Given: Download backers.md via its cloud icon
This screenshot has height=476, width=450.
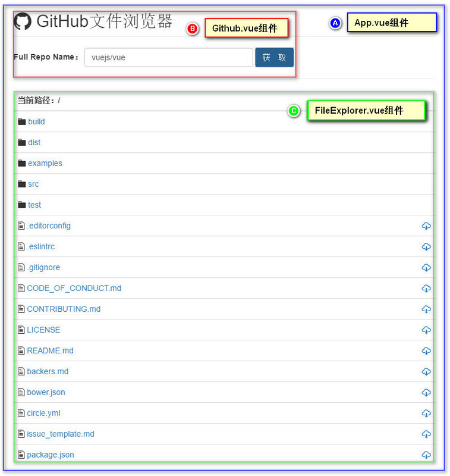Looking at the screenshot, I should (x=426, y=371).
